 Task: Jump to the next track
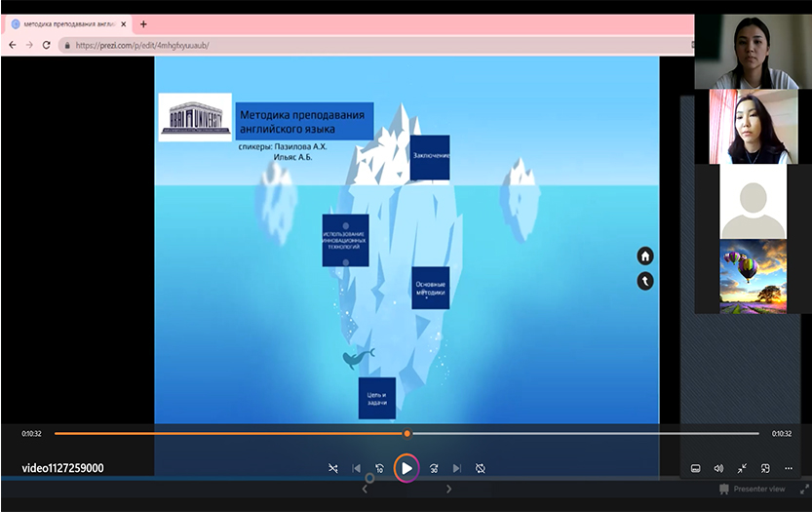pos(457,468)
